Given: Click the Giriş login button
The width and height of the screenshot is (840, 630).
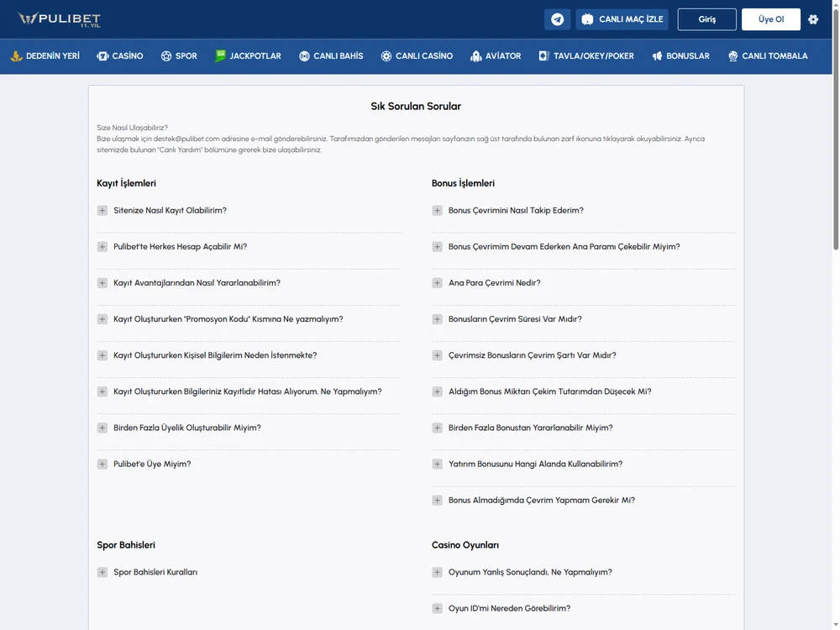Looking at the screenshot, I should tap(706, 19).
